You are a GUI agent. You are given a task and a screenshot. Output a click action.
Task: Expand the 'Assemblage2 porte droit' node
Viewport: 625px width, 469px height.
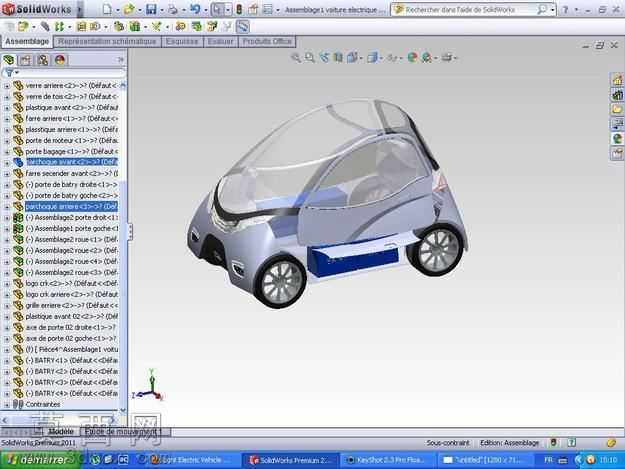pyautogui.click(x=6, y=218)
